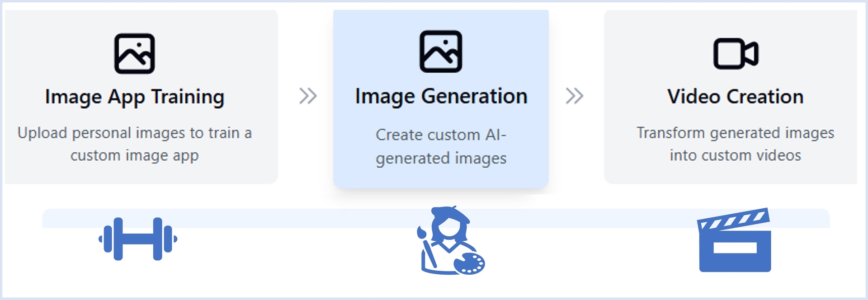
Task: Click "Transform generated images into custom videos" text
Action: 735,144
